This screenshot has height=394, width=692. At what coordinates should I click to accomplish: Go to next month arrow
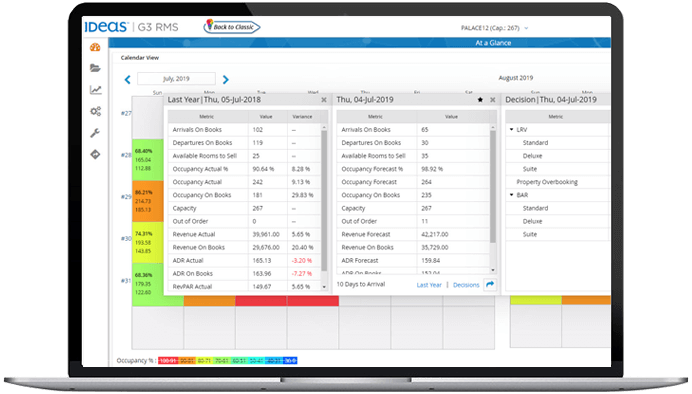click(226, 79)
